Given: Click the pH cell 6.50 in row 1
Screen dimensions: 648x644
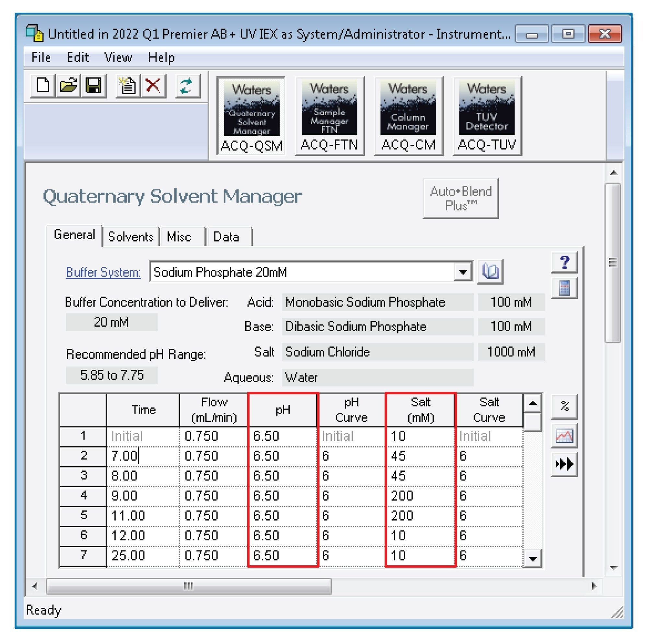Looking at the screenshot, I should pyautogui.click(x=283, y=436).
